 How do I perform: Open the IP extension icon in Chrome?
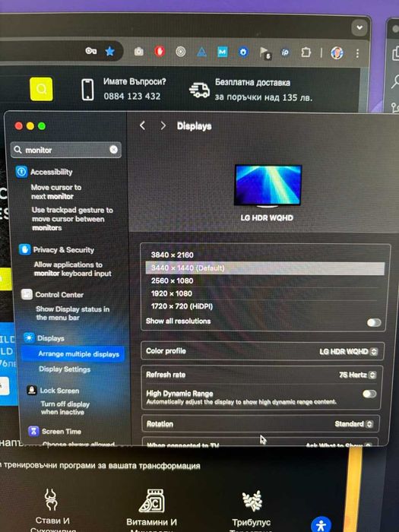(285, 52)
